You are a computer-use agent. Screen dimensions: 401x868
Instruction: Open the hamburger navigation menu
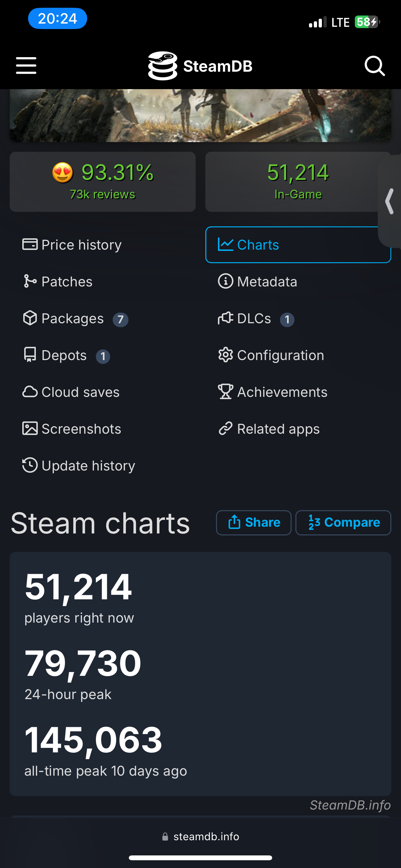[26, 65]
